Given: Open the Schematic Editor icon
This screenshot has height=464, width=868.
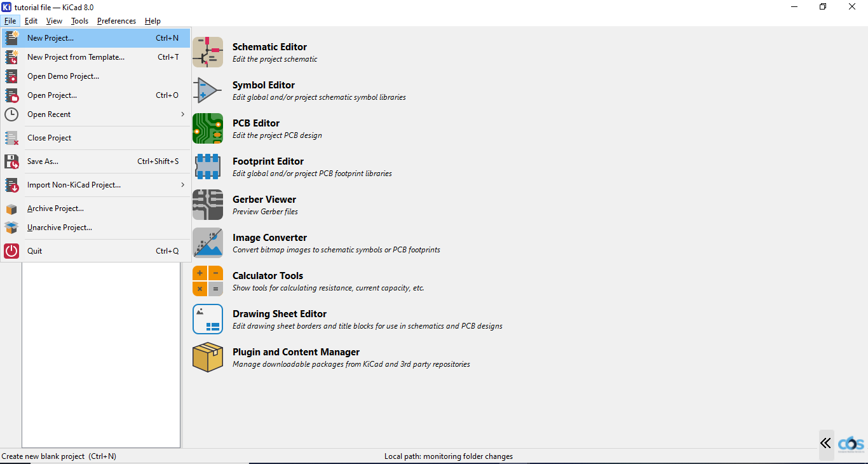Looking at the screenshot, I should click(x=208, y=52).
